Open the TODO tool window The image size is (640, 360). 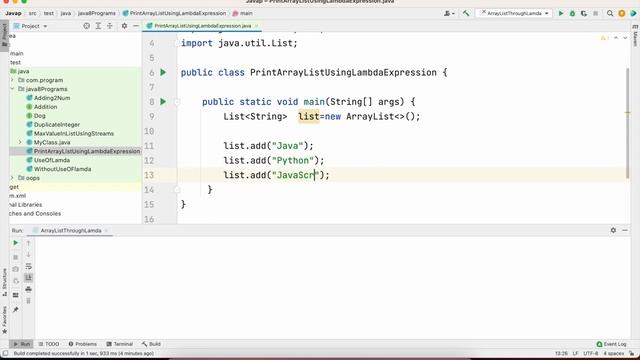click(49, 344)
